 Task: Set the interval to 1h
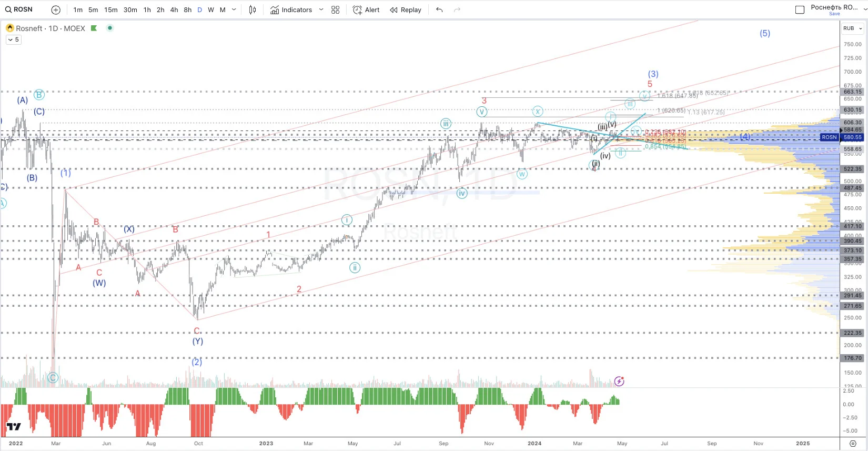(x=147, y=9)
